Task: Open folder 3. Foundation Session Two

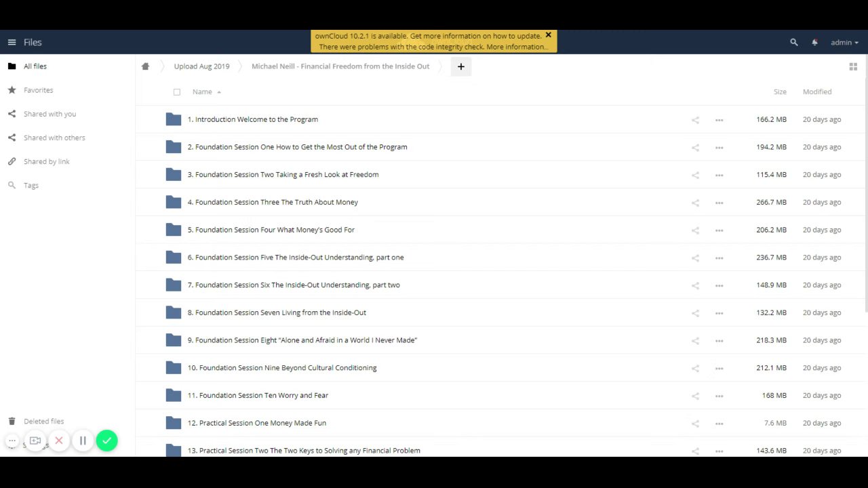Action: (283, 175)
